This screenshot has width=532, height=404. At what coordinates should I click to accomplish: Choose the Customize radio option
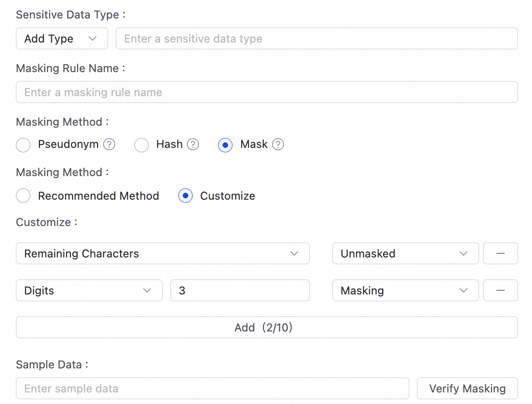click(186, 196)
